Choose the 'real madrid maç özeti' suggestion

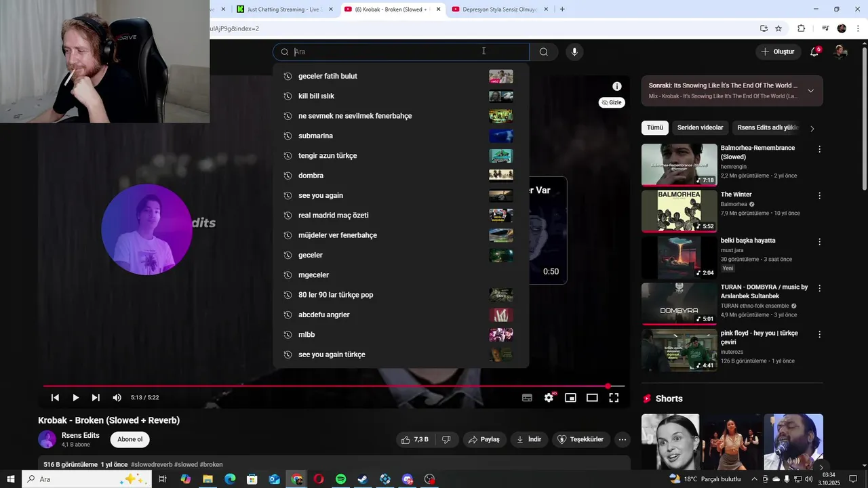coord(401,216)
